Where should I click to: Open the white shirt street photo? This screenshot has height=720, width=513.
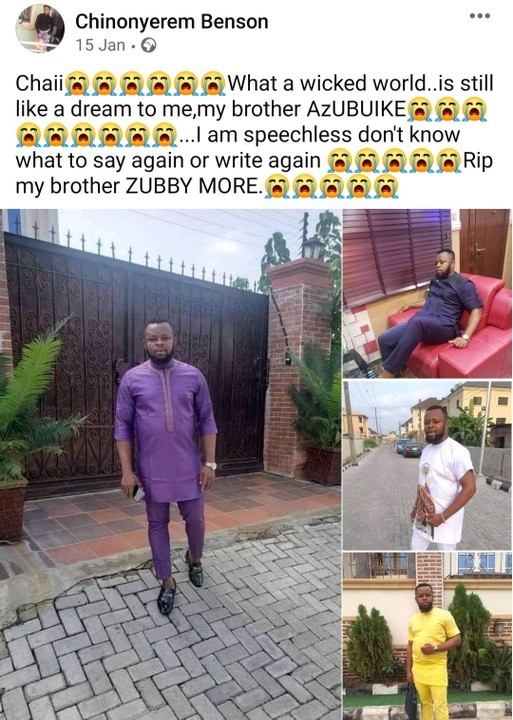tap(427, 465)
